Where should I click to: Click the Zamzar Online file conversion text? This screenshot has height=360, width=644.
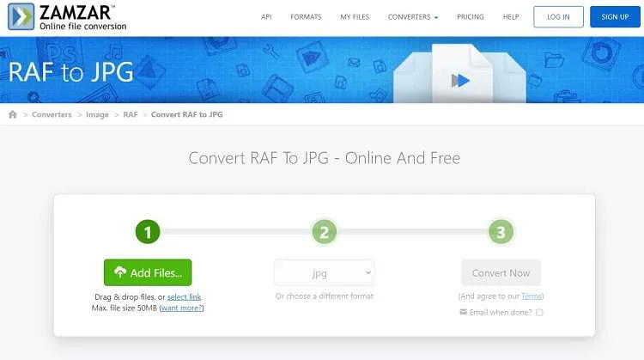pyautogui.click(x=83, y=17)
